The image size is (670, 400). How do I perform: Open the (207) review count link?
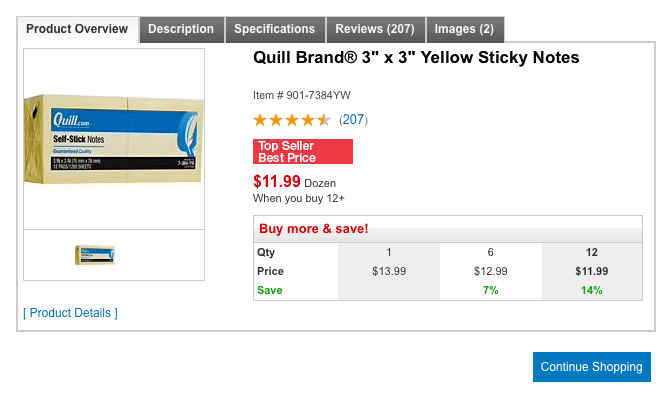[353, 120]
